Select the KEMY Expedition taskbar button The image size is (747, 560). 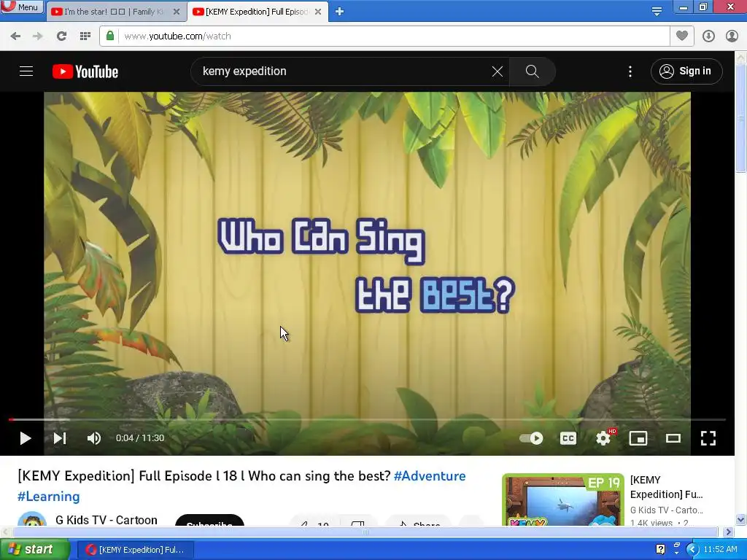pyautogui.click(x=135, y=550)
